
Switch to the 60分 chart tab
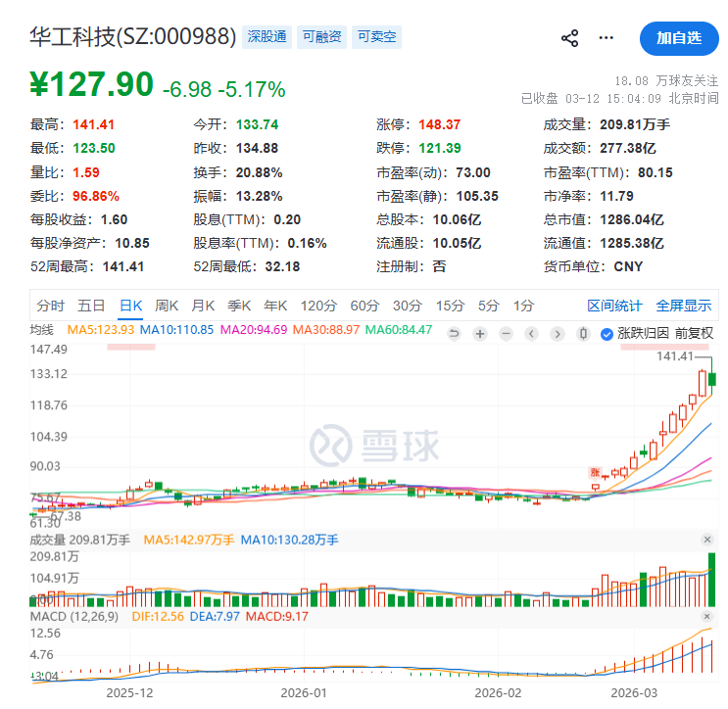pos(364,306)
